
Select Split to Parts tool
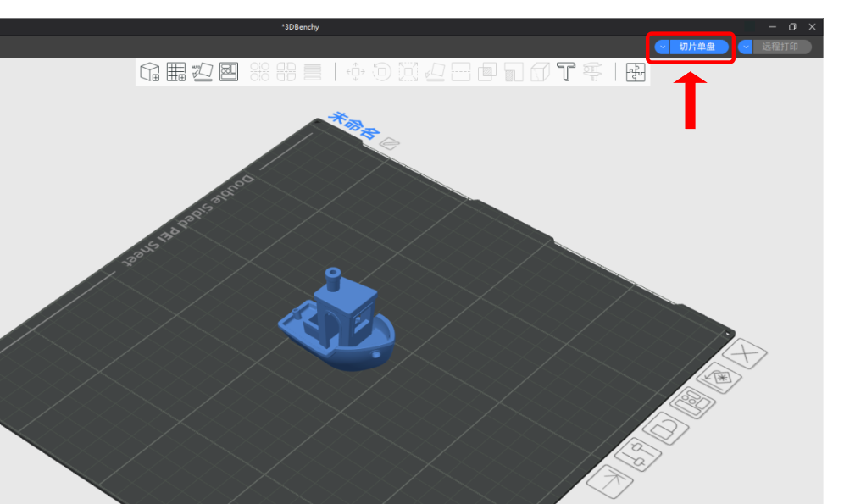[x=286, y=71]
